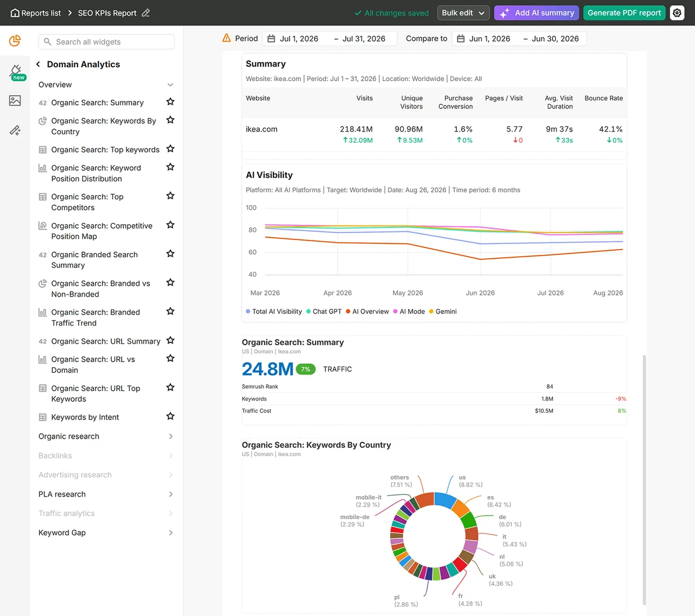This screenshot has width=695, height=616.
Task: Star Keyword Position Distribution widget
Action: (x=170, y=167)
